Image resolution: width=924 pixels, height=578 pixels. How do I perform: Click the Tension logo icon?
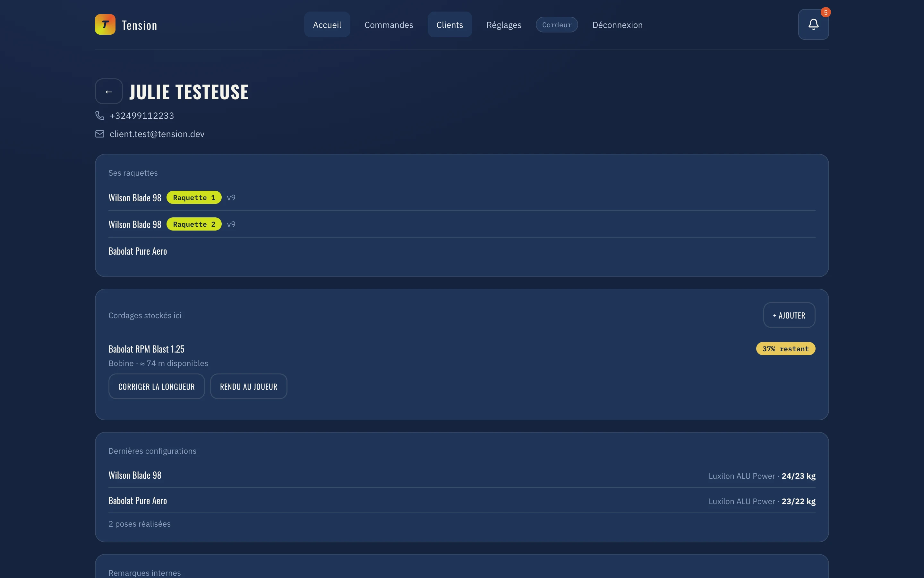(x=105, y=24)
